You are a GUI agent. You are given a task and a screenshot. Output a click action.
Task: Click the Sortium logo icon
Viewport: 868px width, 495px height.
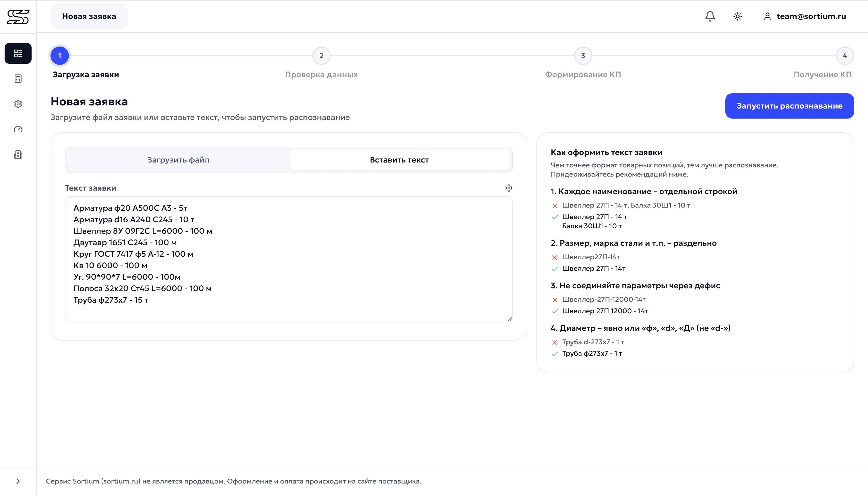click(18, 16)
